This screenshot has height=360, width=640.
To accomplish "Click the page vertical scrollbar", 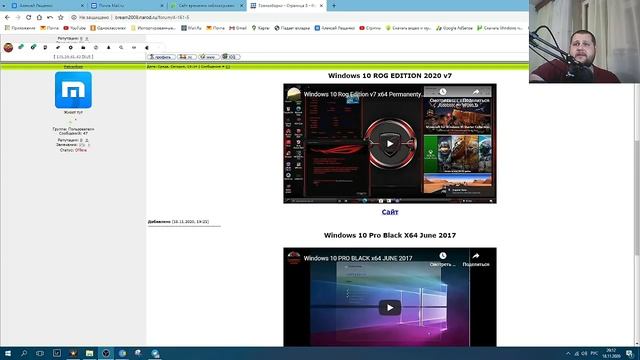I will [637, 198].
